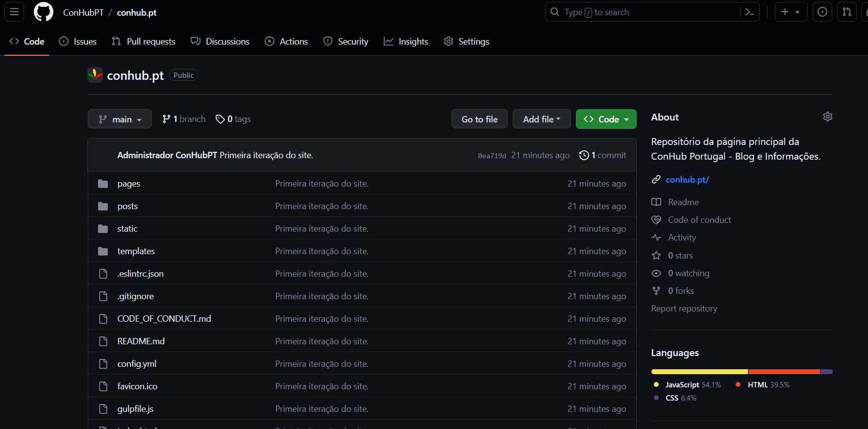The height and width of the screenshot is (429, 868).
Task: Click the favicon.ico file icon
Action: [103, 386]
